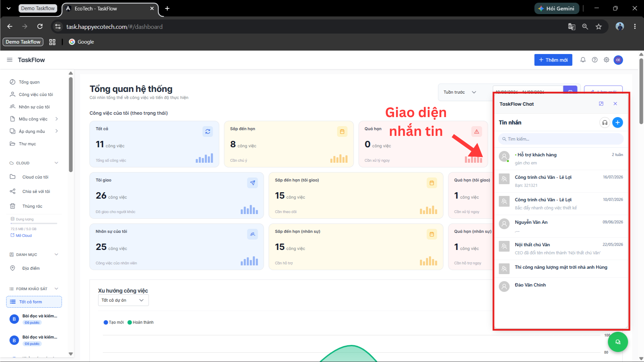Open Chrome's three-dot menu

click(x=635, y=27)
